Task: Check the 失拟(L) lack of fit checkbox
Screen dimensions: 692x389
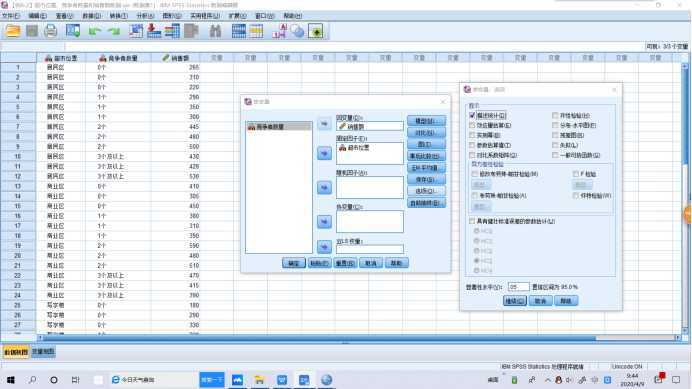Action: (x=555, y=145)
